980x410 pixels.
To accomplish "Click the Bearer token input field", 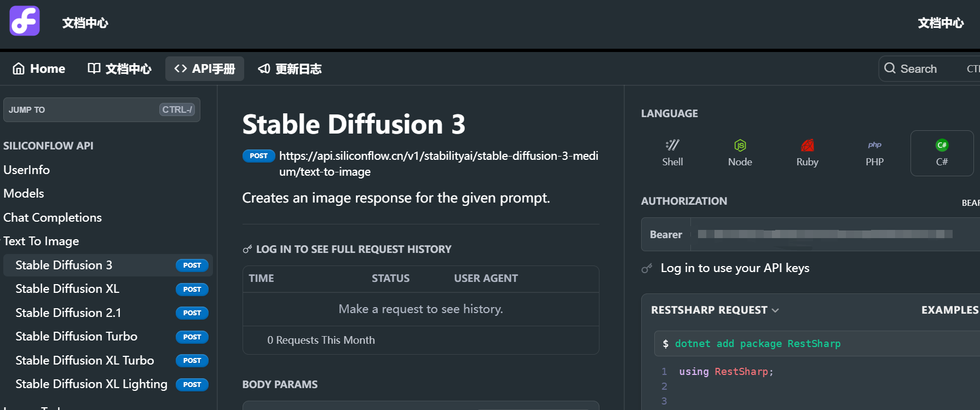I will coord(835,234).
